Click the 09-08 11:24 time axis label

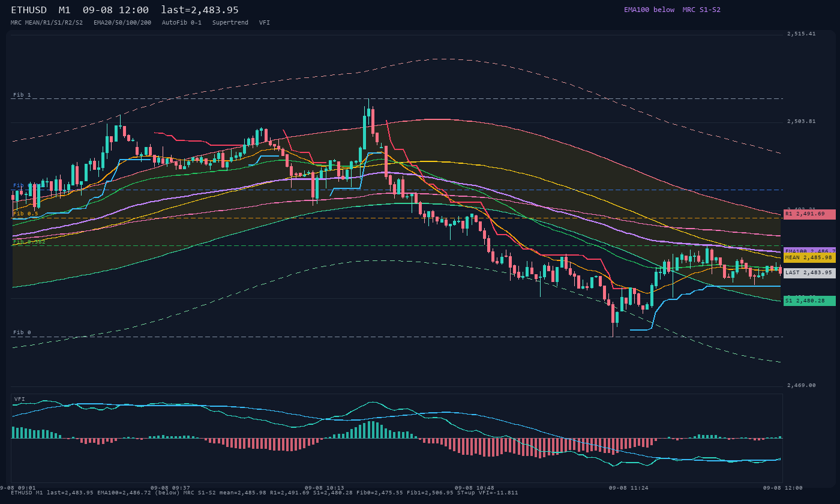628,488
